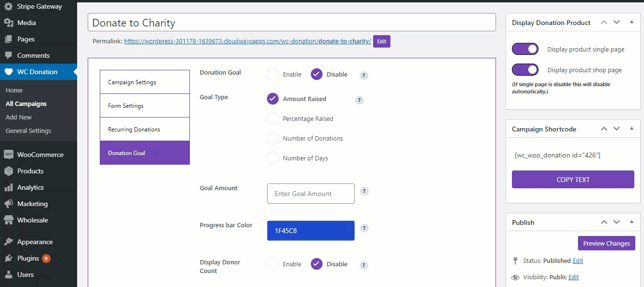Click the Analytics bar chart icon
Viewport: 644px width, 287px height.
pos(8,187)
